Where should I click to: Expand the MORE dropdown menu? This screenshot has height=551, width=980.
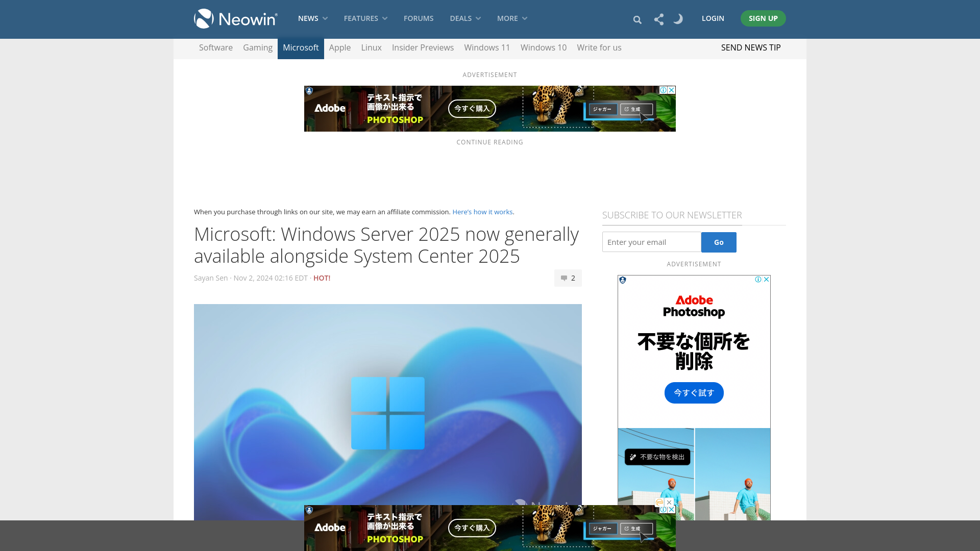(x=511, y=18)
